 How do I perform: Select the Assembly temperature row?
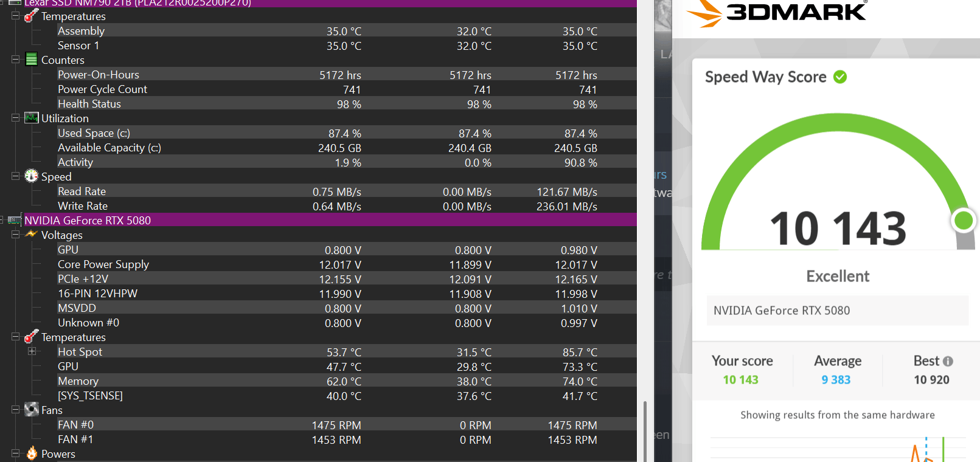pos(347,30)
